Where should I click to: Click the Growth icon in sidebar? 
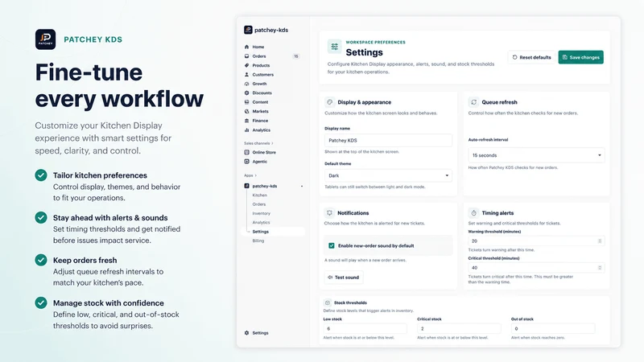[x=247, y=84]
